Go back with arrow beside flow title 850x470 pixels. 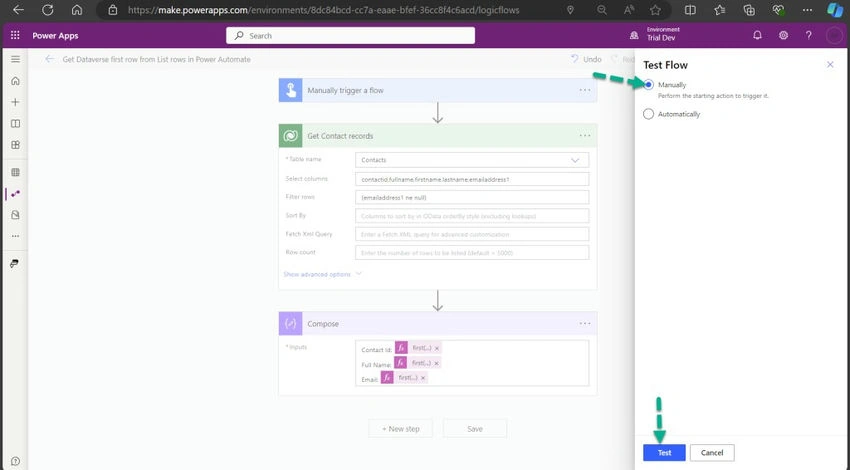[49, 59]
